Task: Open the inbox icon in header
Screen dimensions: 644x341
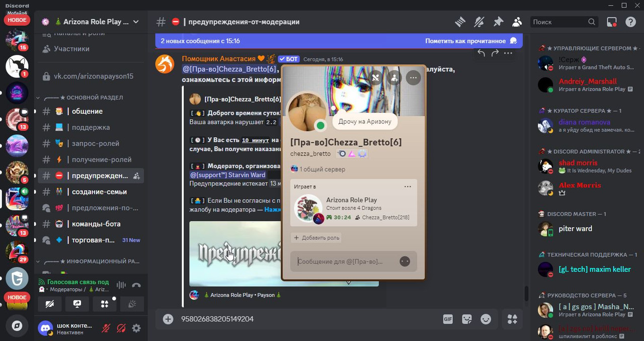Action: click(x=612, y=22)
